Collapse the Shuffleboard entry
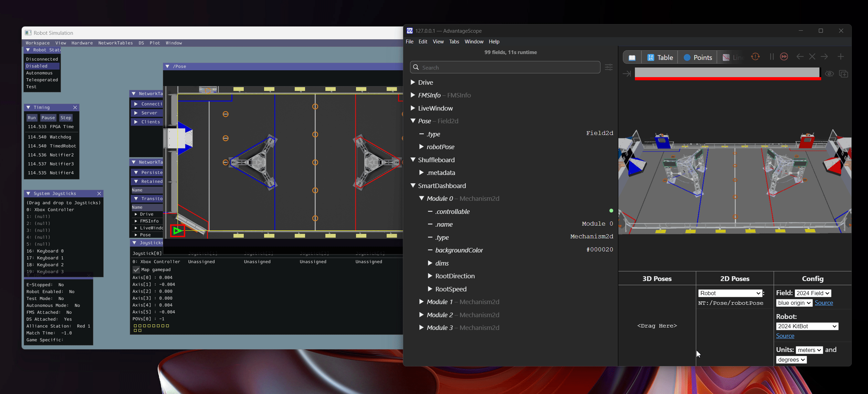868x394 pixels. (413, 160)
